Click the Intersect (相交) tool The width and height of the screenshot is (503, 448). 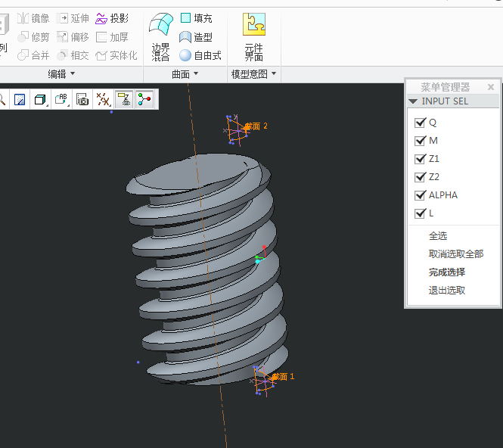[x=73, y=55]
